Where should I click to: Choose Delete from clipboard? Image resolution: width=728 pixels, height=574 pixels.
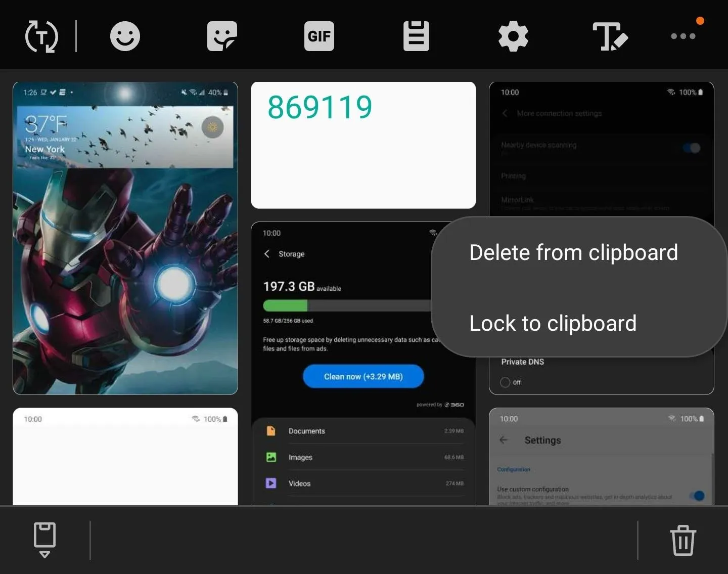[x=573, y=252]
